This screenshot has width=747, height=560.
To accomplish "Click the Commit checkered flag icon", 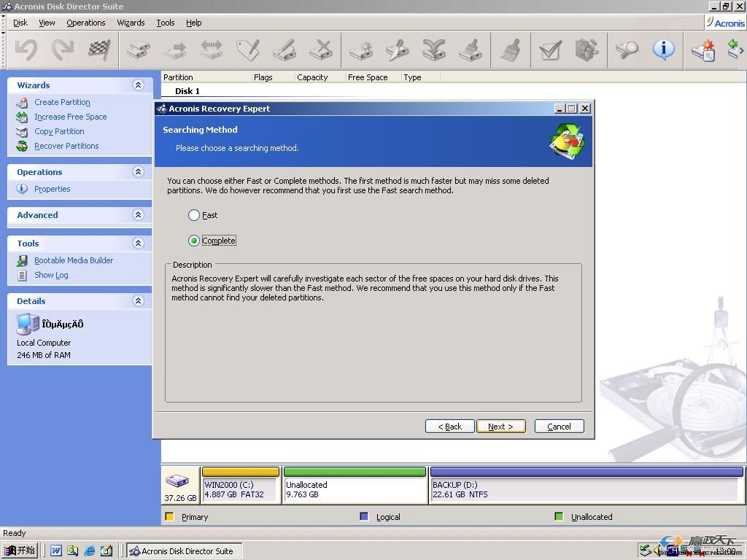I will point(99,50).
